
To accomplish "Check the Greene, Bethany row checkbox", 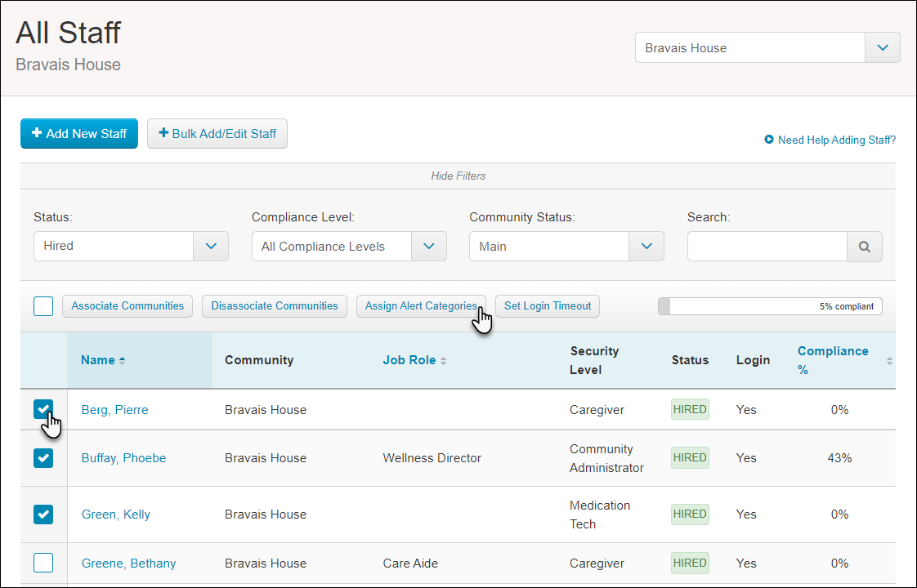I will pyautogui.click(x=43, y=563).
